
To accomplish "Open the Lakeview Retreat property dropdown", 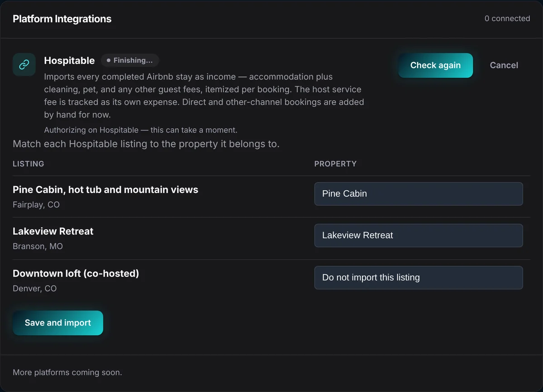I will 419,235.
